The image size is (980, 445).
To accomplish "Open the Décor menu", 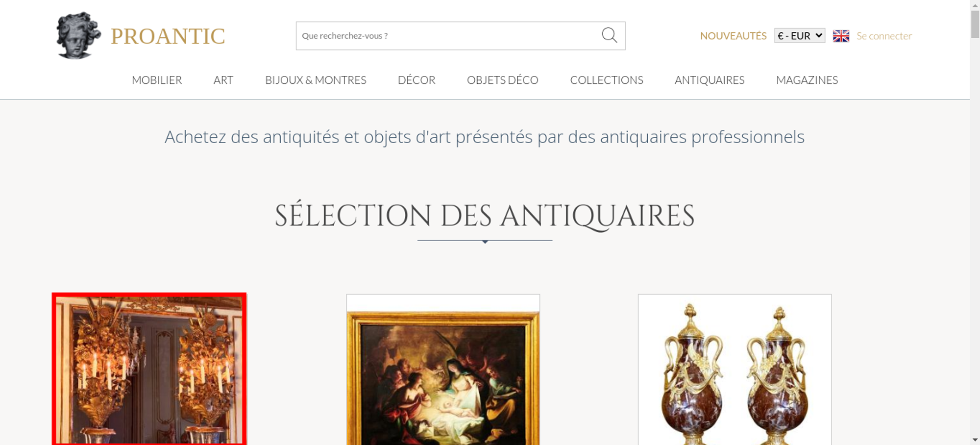I will pyautogui.click(x=416, y=80).
